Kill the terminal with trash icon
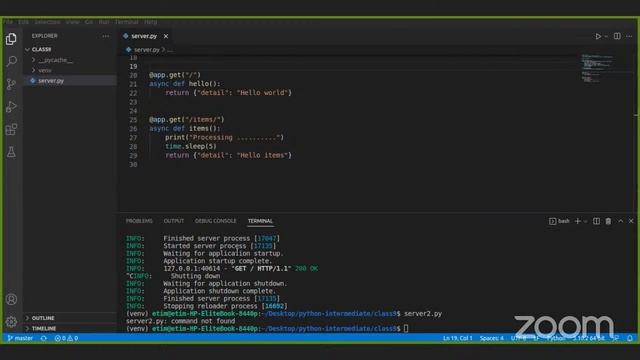Viewport: 640px width, 360px height. coord(608,221)
